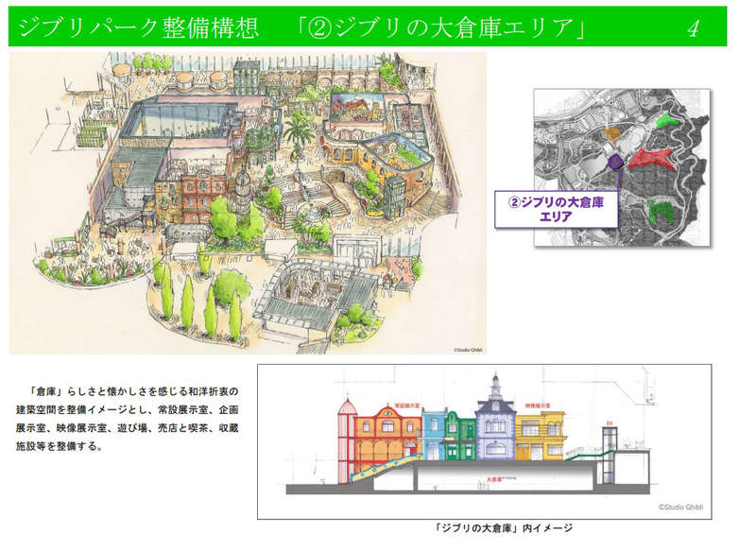Click the descriptive paragraph starting with 「倉庫」

pyautogui.click(x=134, y=418)
